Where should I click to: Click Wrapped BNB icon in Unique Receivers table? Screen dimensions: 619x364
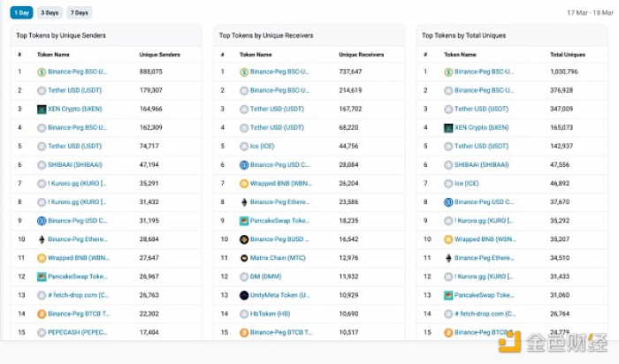click(x=244, y=184)
